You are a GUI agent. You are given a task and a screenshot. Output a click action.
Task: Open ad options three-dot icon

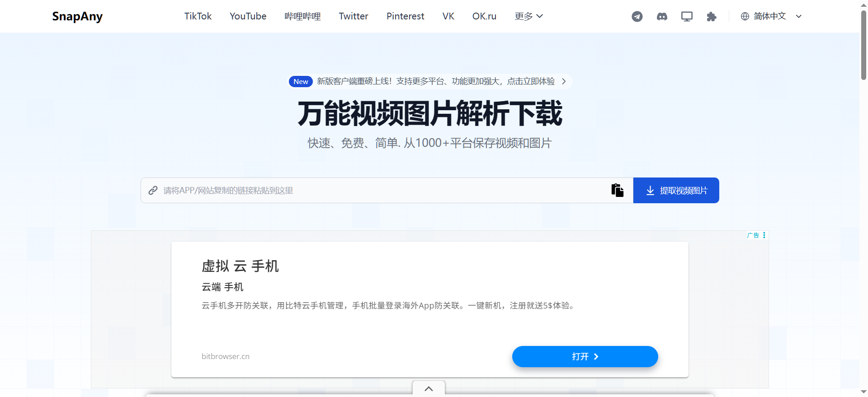[x=764, y=235]
